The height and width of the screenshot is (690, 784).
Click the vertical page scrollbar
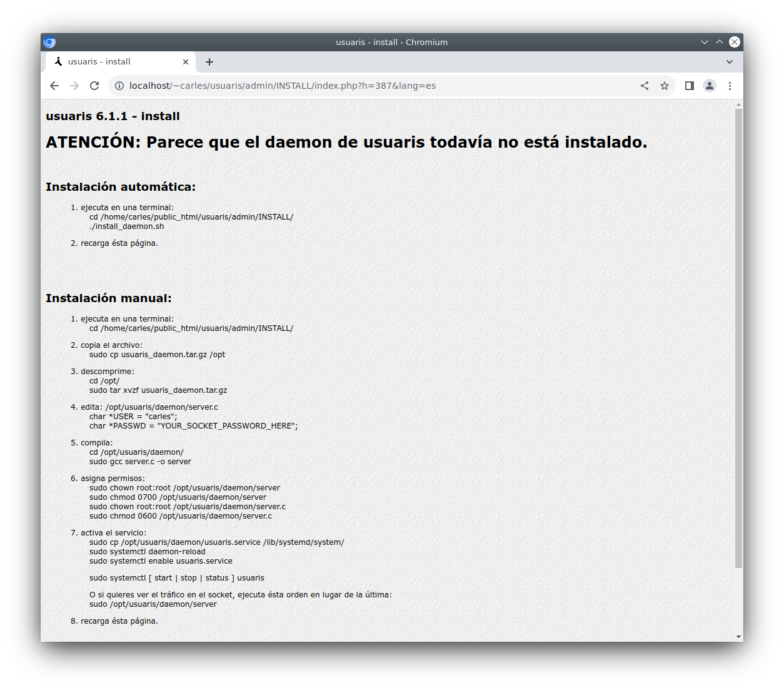[738, 338]
